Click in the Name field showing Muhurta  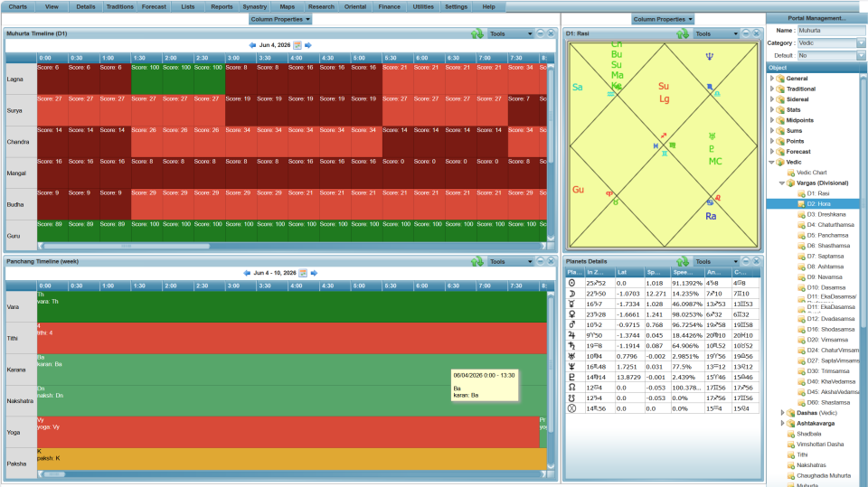point(831,31)
